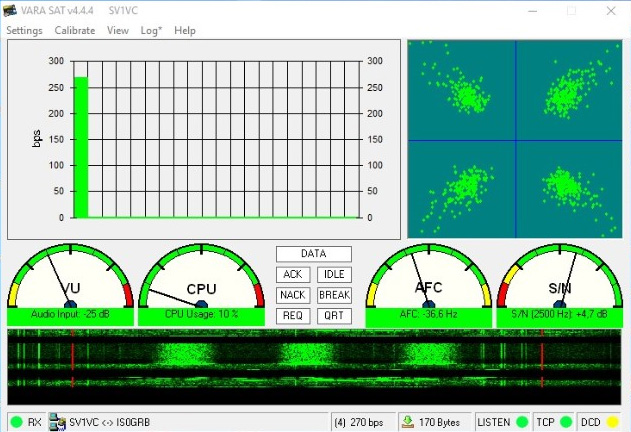Click the REQ indicator box
Image resolution: width=631 pixels, height=432 pixels.
tap(293, 316)
